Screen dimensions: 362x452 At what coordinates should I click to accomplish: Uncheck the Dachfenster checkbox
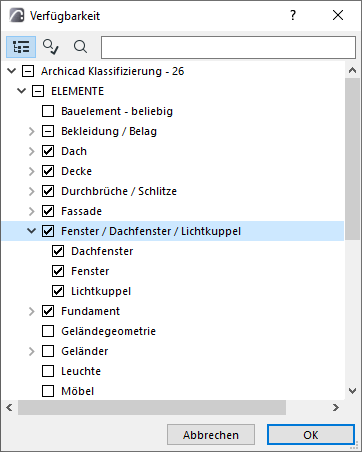(58, 251)
